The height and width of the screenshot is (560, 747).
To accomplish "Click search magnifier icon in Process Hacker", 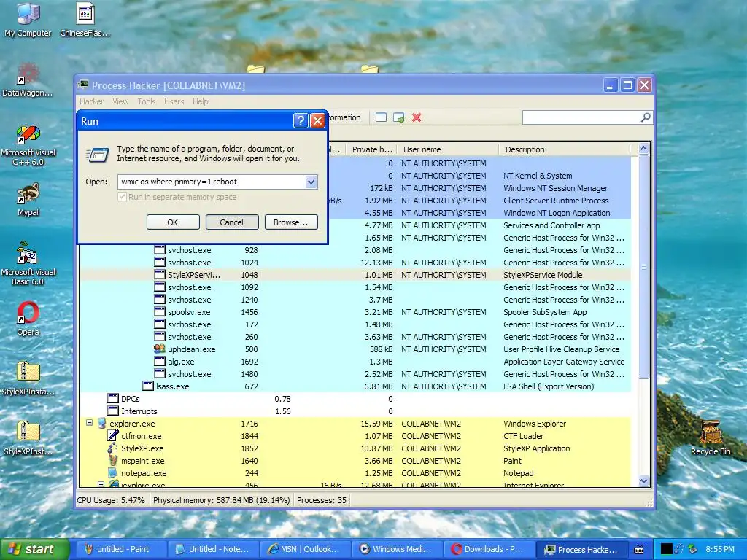I will (x=646, y=117).
